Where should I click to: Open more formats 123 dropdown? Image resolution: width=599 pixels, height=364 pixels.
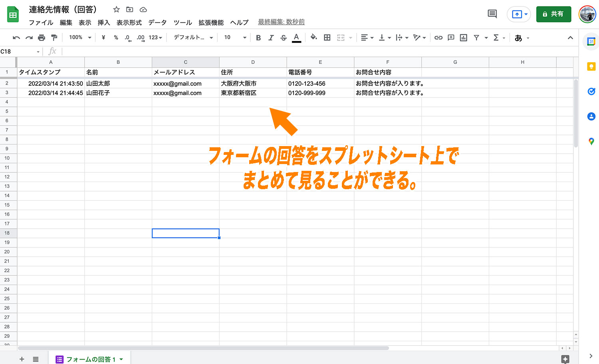tap(155, 38)
